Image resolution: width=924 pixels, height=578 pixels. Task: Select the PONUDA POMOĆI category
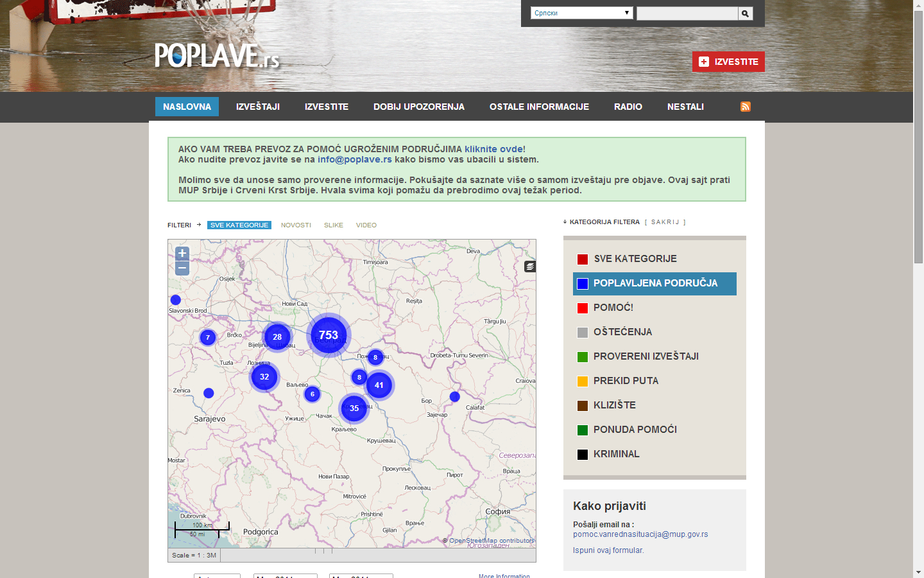click(x=654, y=430)
